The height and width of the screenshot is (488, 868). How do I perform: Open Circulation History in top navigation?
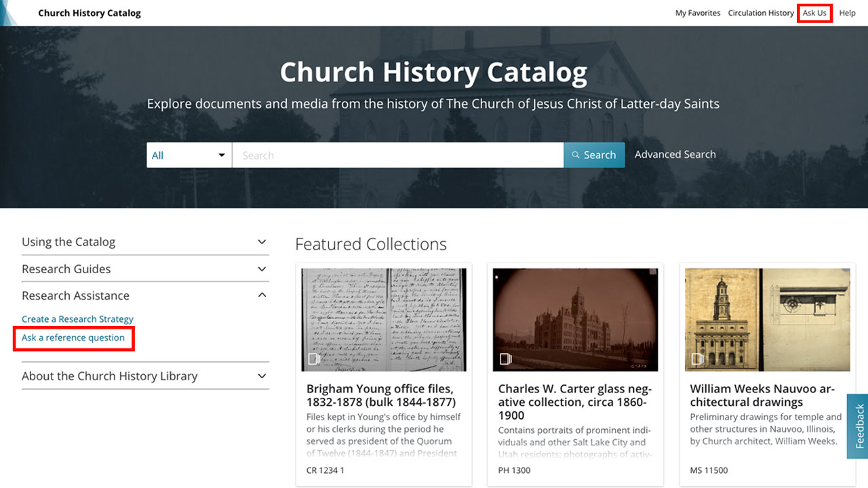761,13
